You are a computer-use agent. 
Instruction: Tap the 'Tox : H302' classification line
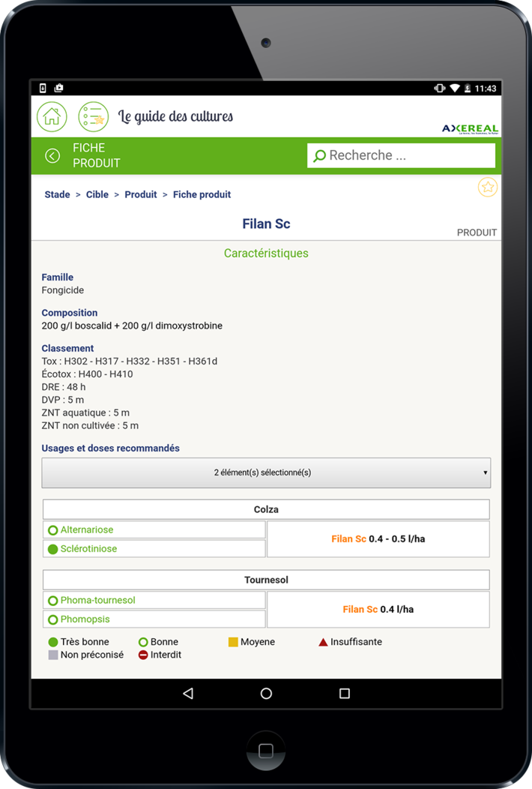(129, 361)
